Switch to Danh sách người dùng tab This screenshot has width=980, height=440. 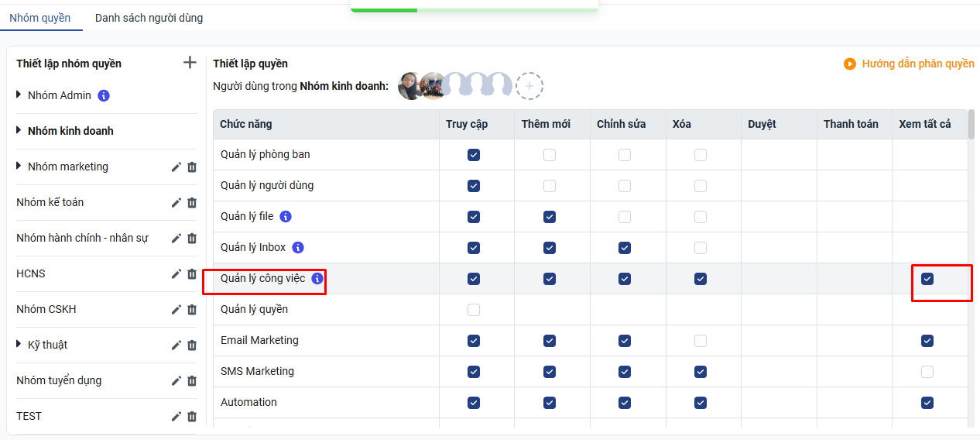(x=149, y=18)
